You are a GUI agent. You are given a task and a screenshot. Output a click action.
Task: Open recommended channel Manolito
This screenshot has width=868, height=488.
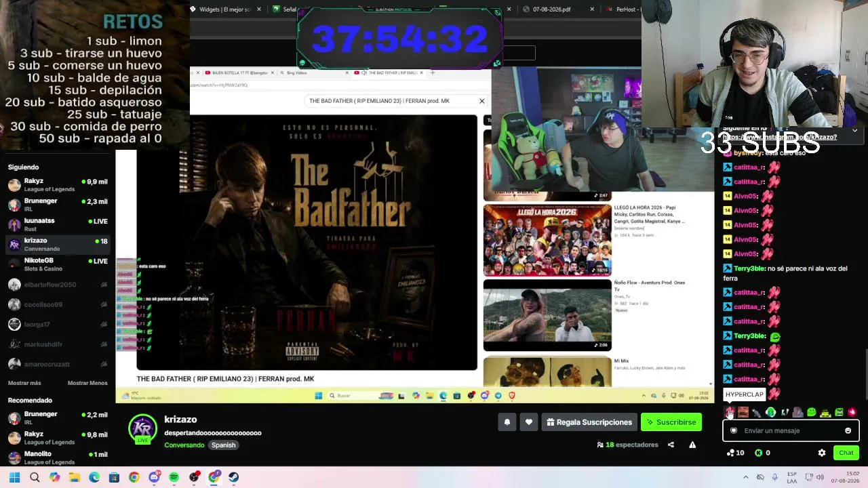pos(58,457)
